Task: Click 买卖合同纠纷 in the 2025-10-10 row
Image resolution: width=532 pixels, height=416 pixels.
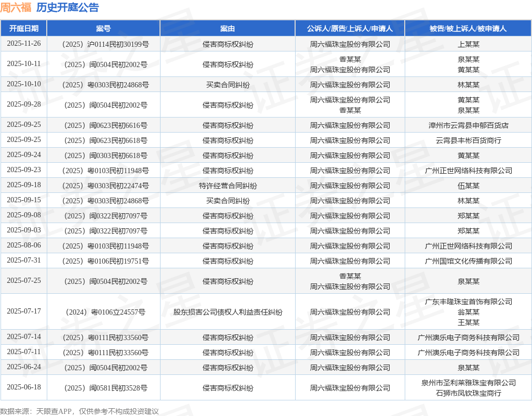Action: 228,85
